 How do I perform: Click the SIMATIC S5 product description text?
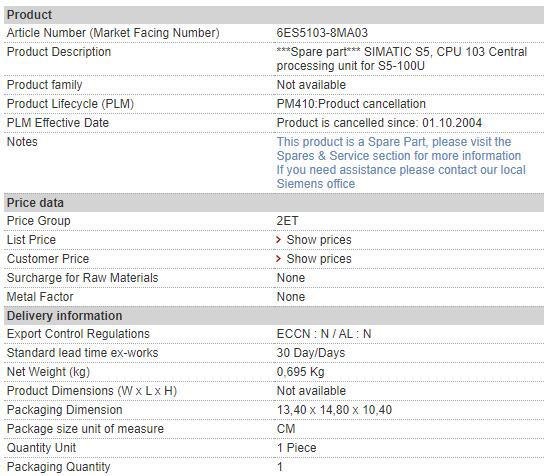(x=402, y=59)
